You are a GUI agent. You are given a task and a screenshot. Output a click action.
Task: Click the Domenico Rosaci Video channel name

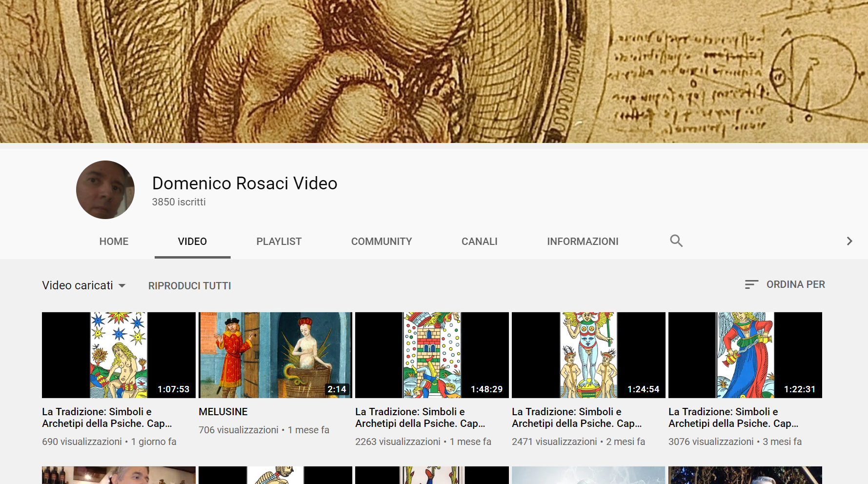pos(245,183)
